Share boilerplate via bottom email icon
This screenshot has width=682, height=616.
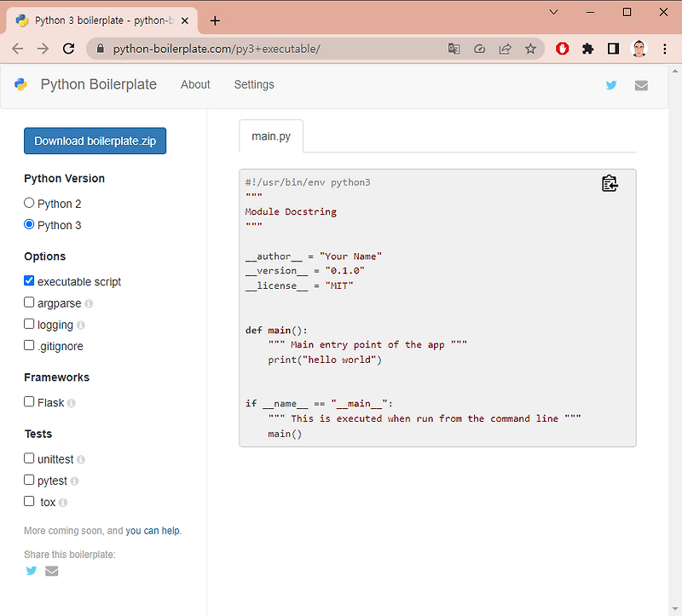52,571
